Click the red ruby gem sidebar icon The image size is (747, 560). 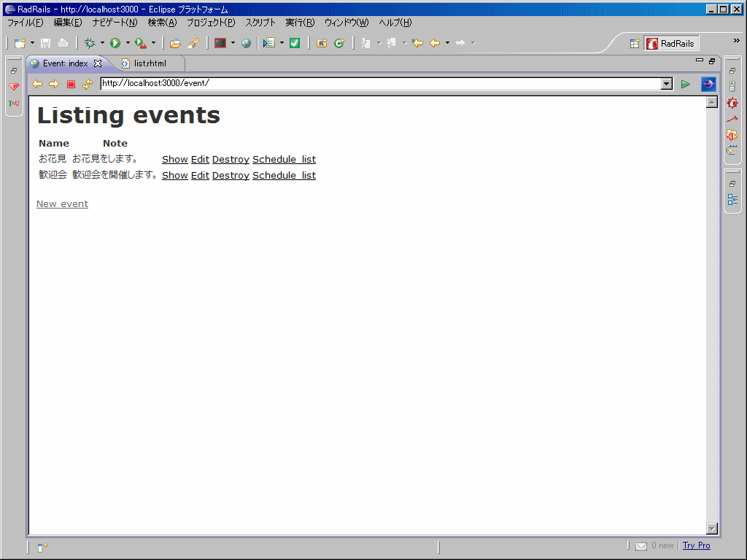tap(14, 87)
